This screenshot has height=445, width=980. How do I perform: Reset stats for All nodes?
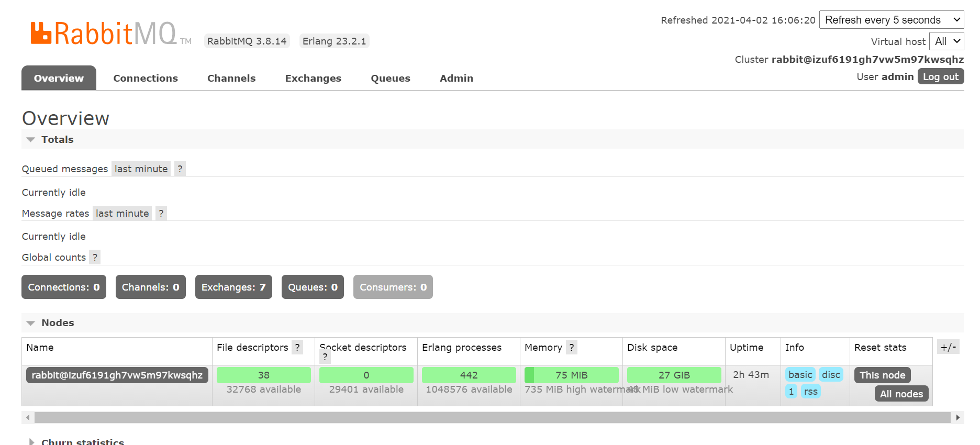pos(901,394)
